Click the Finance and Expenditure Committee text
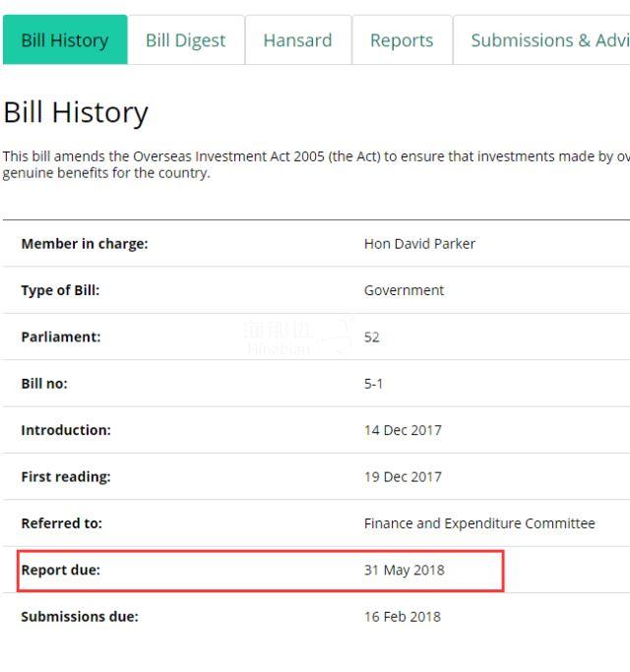 tap(479, 523)
